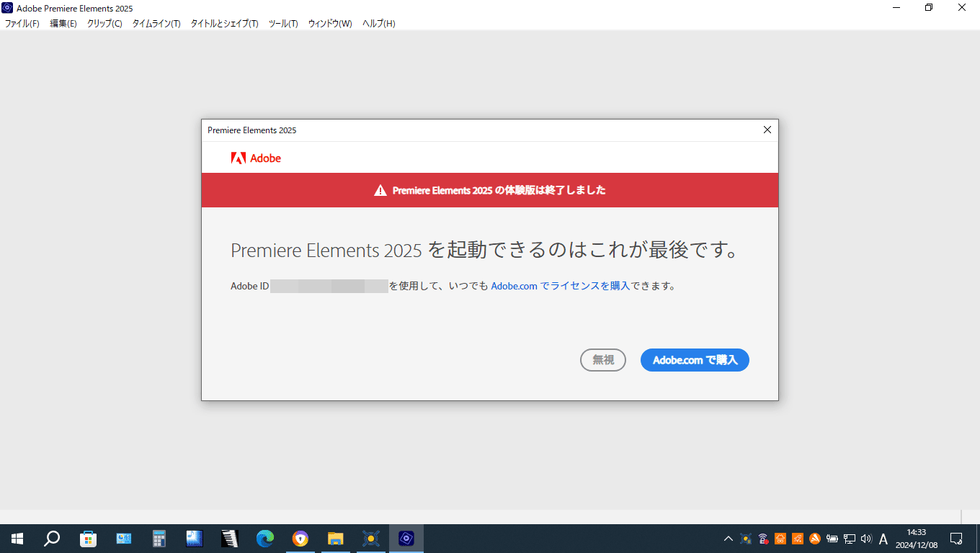Open Windows search from the taskbar
Viewport: 980px width, 553px height.
point(52,539)
